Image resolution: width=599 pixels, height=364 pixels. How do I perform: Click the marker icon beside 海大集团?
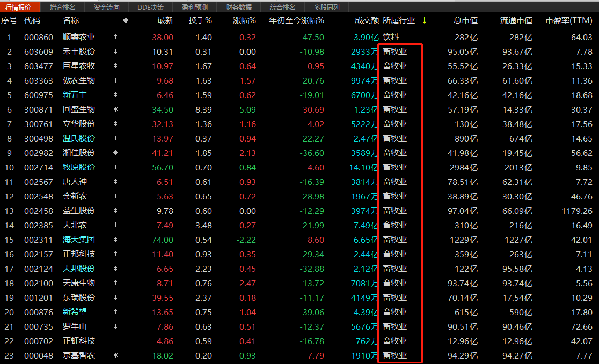(115, 240)
